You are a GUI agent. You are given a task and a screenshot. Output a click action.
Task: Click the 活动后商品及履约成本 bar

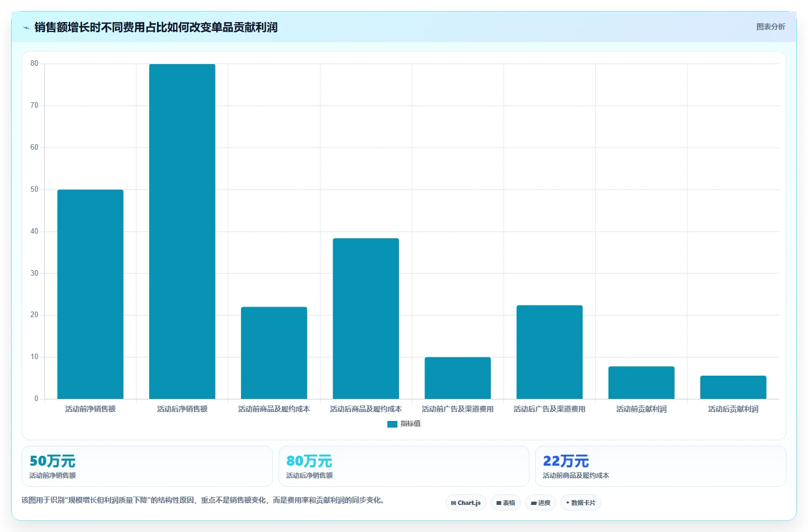click(x=365, y=318)
